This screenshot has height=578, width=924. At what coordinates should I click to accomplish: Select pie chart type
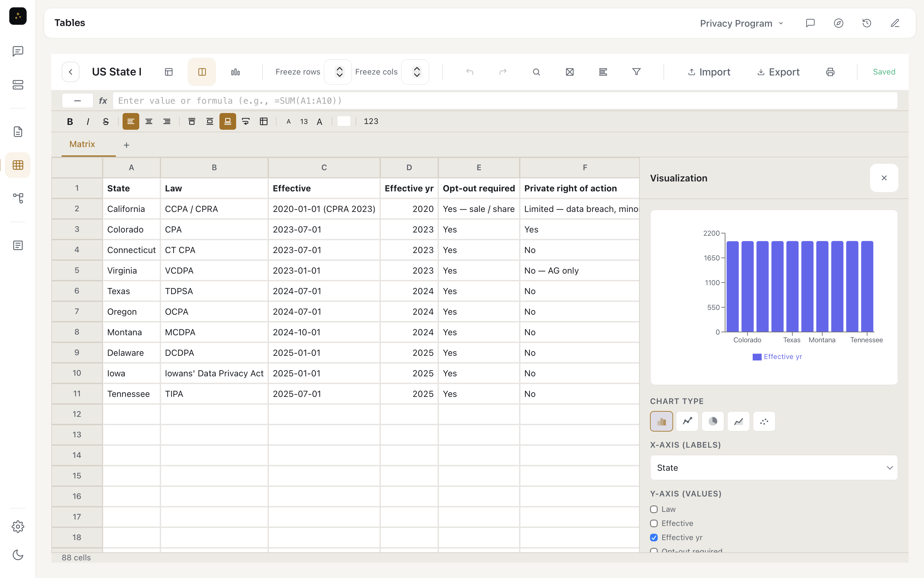click(713, 421)
